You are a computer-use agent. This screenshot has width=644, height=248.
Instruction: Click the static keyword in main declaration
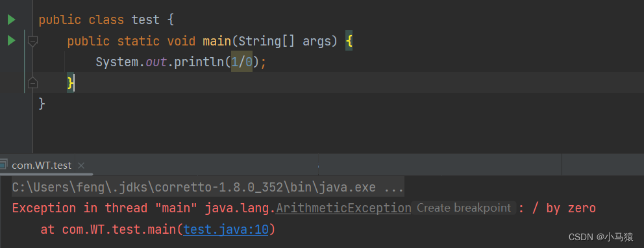coord(138,41)
